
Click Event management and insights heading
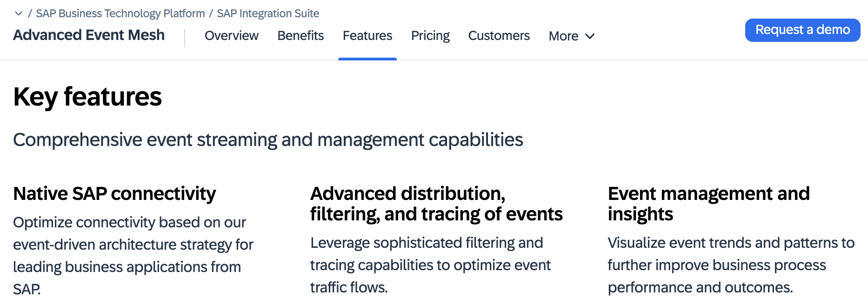pos(708,204)
